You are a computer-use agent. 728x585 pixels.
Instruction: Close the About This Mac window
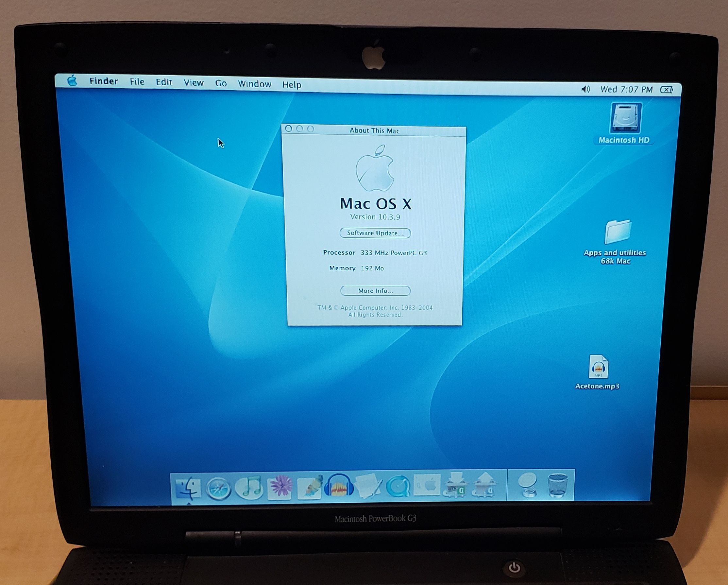point(288,129)
